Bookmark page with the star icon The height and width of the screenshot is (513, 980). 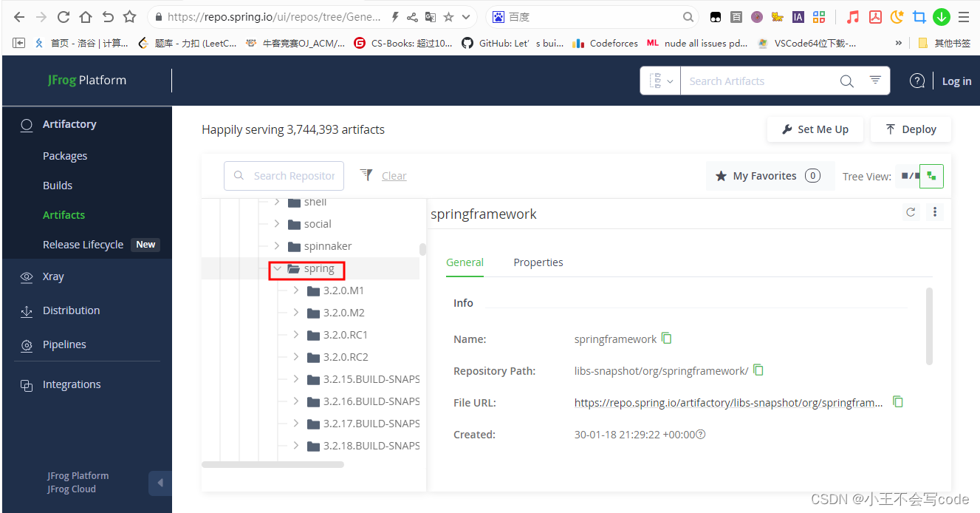coord(129,16)
